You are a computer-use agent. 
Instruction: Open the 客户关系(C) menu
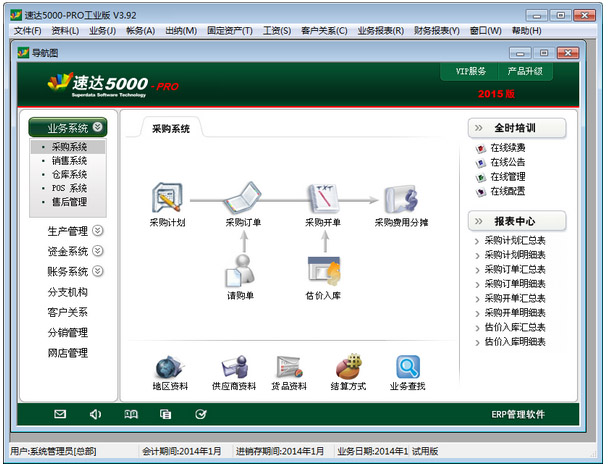[324, 30]
